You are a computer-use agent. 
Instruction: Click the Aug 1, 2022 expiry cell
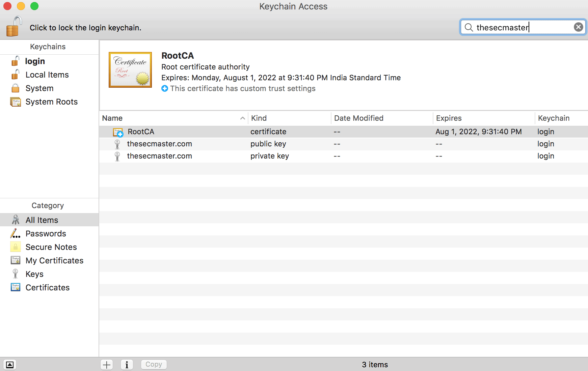coord(479,132)
